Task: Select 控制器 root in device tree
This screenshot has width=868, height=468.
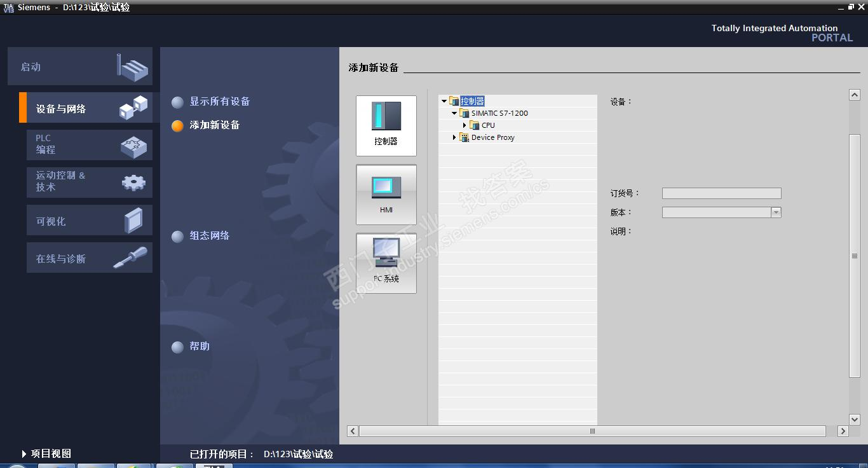Action: click(472, 101)
